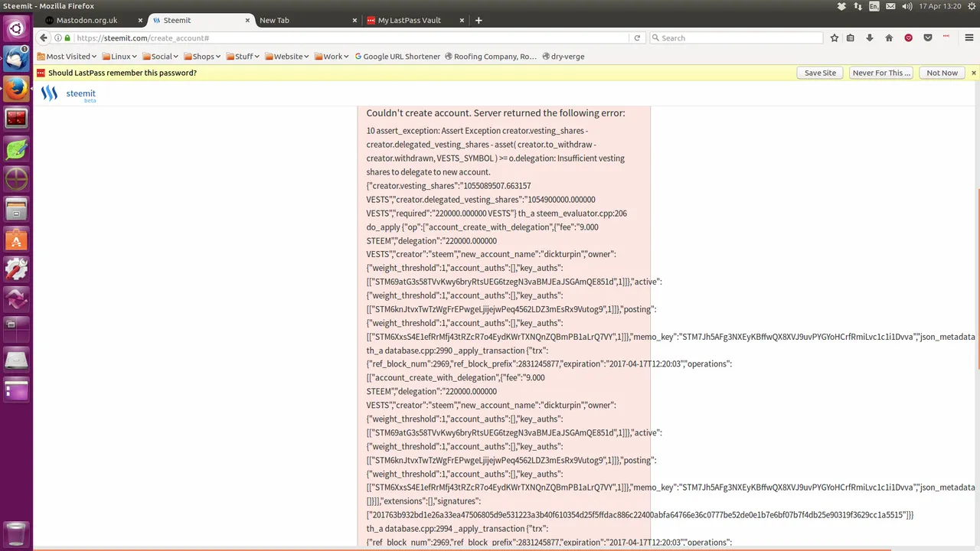The height and width of the screenshot is (551, 980).
Task: Open Google URL Shortener bookmark
Action: coord(397,56)
